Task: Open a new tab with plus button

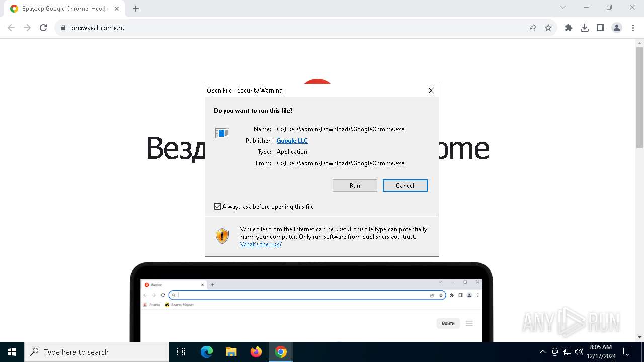Action: [x=136, y=9]
